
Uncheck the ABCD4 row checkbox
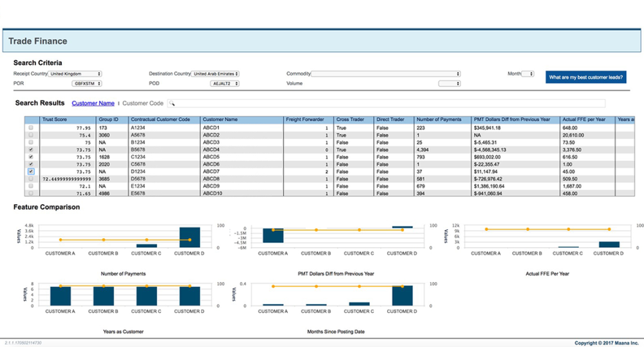tap(31, 149)
